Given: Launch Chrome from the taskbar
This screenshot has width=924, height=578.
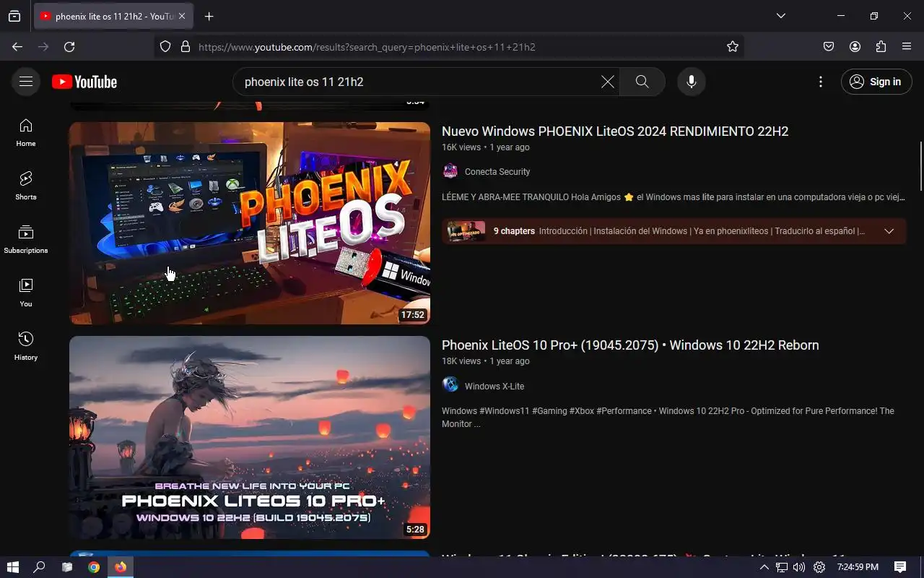Looking at the screenshot, I should coord(94,567).
